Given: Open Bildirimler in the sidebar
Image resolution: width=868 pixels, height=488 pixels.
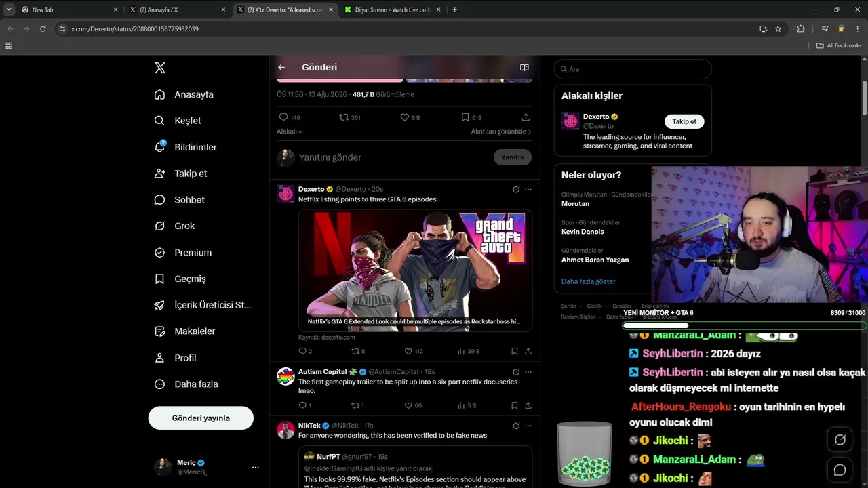Looking at the screenshot, I should tap(186, 147).
